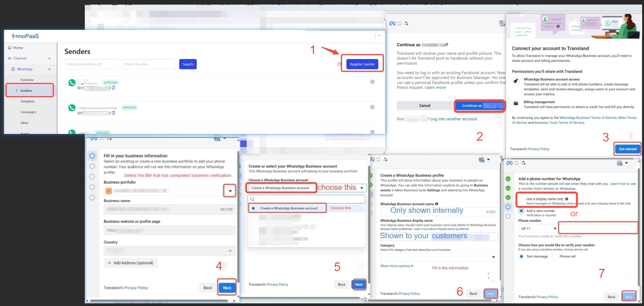The image size is (644, 306).
Task: Open Choose a WhatsApp Business account dropdown
Action: [307, 188]
